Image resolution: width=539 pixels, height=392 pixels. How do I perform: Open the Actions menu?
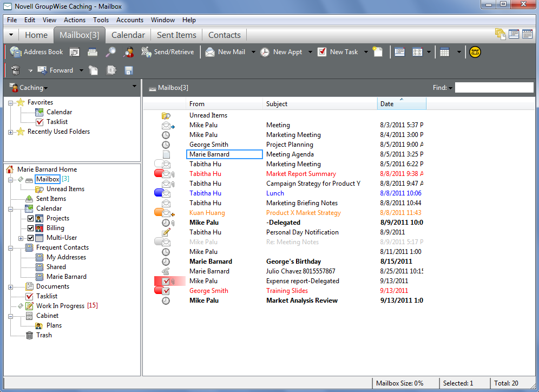(x=75, y=20)
